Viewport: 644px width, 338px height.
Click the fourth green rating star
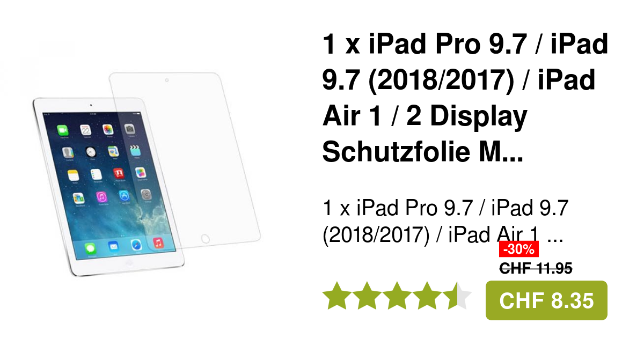427,297
